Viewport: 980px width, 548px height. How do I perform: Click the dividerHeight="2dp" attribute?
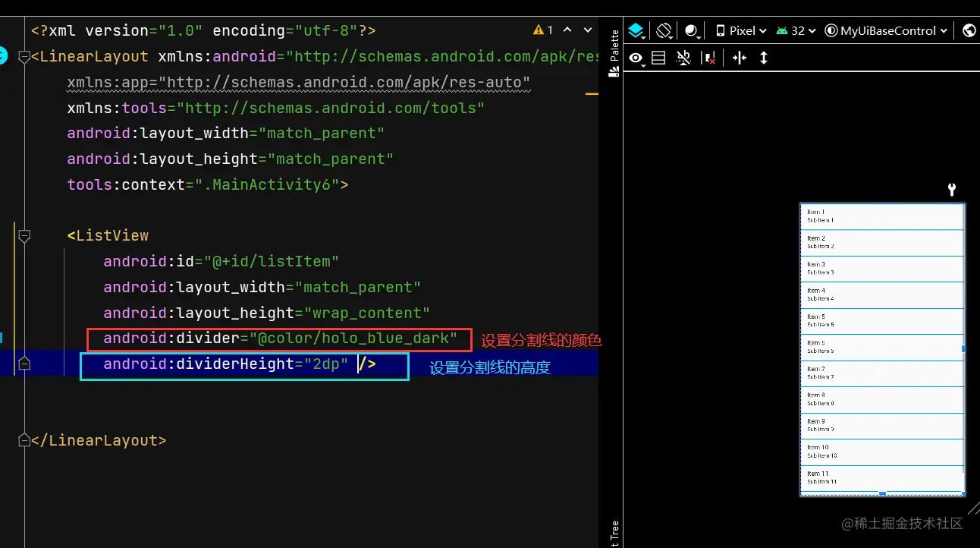[226, 364]
